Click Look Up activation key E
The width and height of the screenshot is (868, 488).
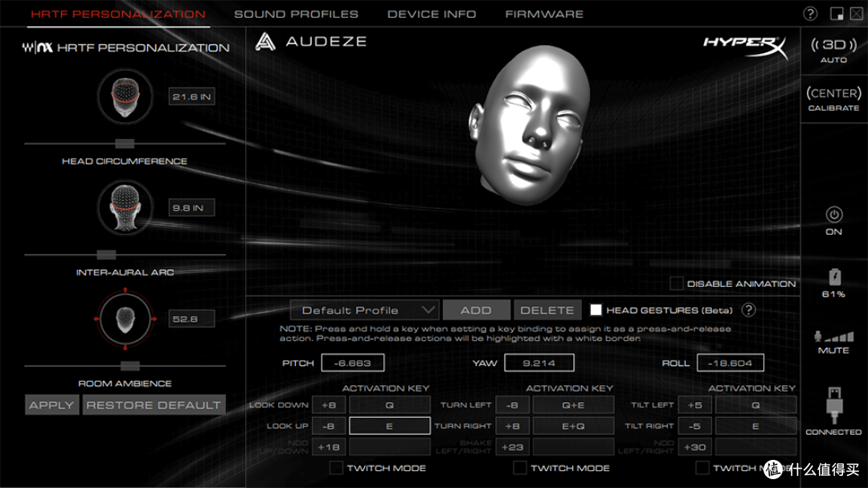click(x=390, y=426)
